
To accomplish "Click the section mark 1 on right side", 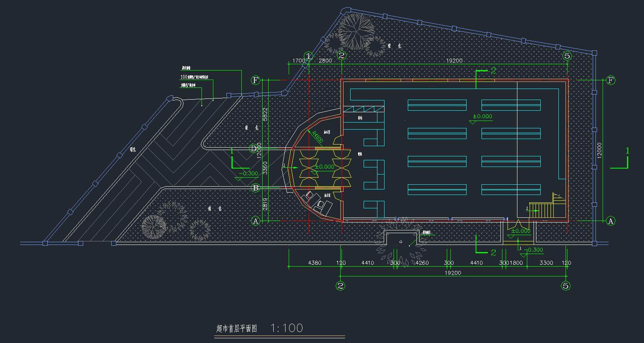I will point(627,151).
